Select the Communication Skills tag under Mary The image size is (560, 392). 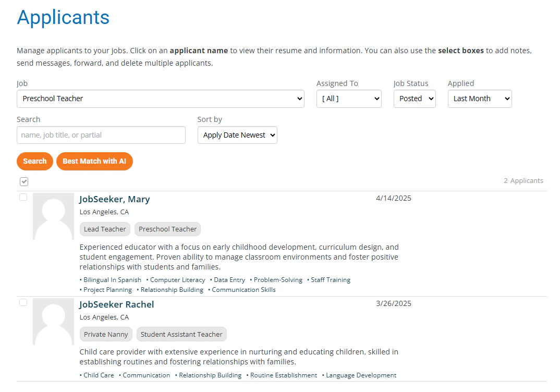point(243,289)
